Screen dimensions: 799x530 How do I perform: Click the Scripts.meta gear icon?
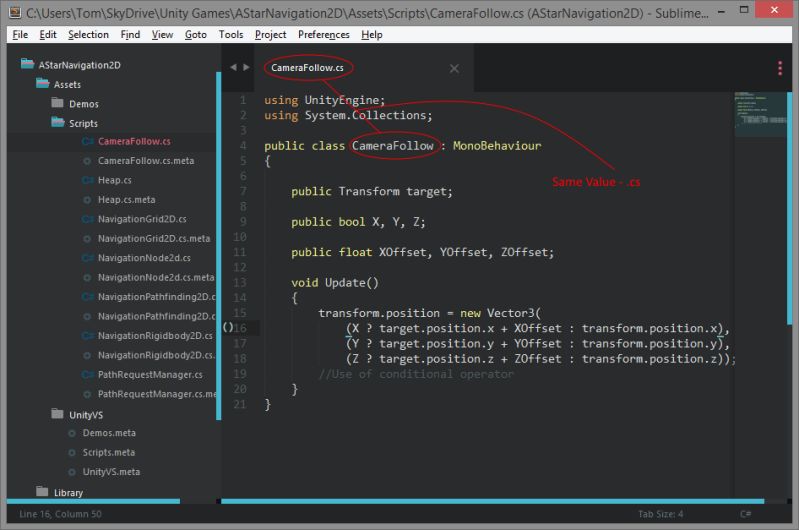[x=72, y=453]
